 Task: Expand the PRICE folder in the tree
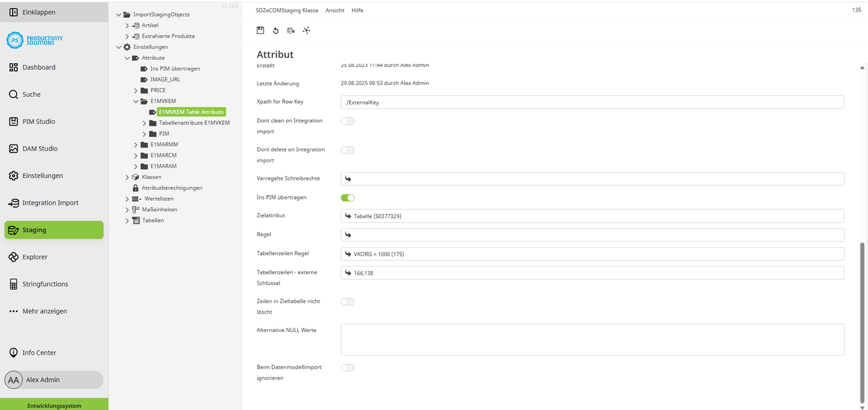tap(135, 90)
